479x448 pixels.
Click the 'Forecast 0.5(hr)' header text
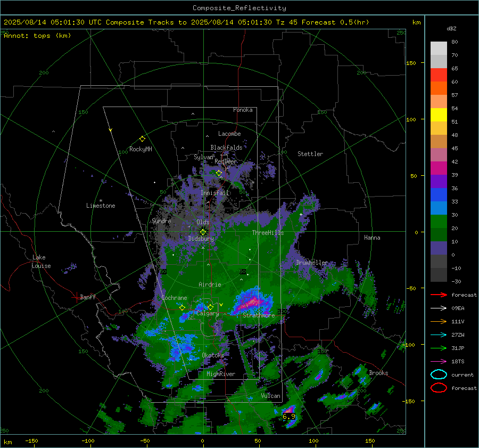point(335,22)
